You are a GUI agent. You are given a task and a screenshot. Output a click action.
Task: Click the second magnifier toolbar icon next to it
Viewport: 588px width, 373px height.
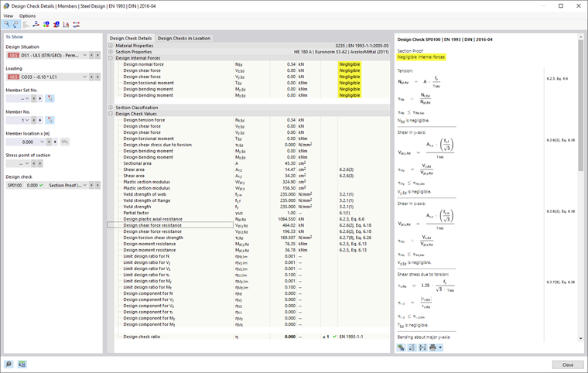coord(15,25)
